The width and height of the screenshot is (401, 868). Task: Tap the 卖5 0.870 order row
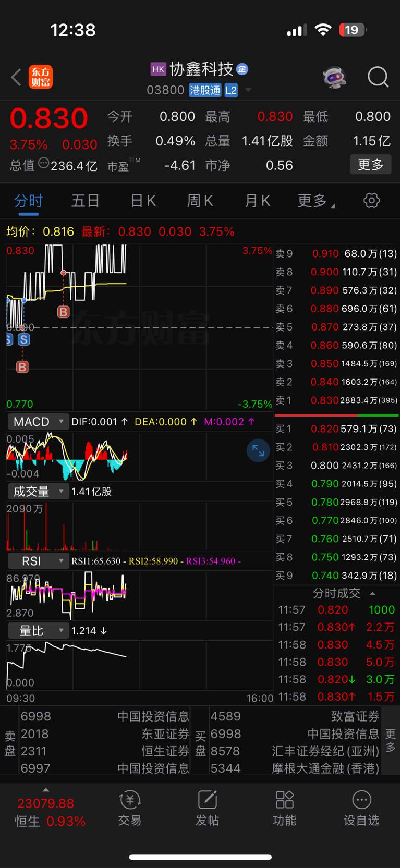336,327
